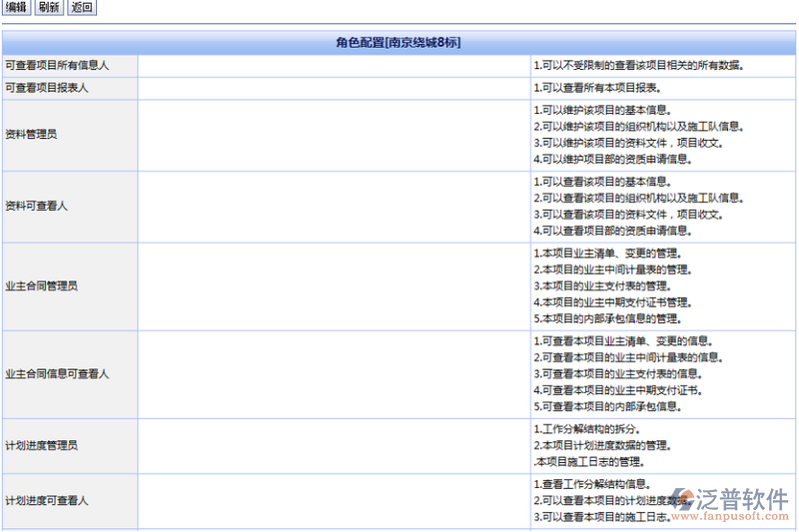The image size is (799, 532).
Task: Click text 3.可查看本项目的业主支付表的信息
Action: click(618, 374)
